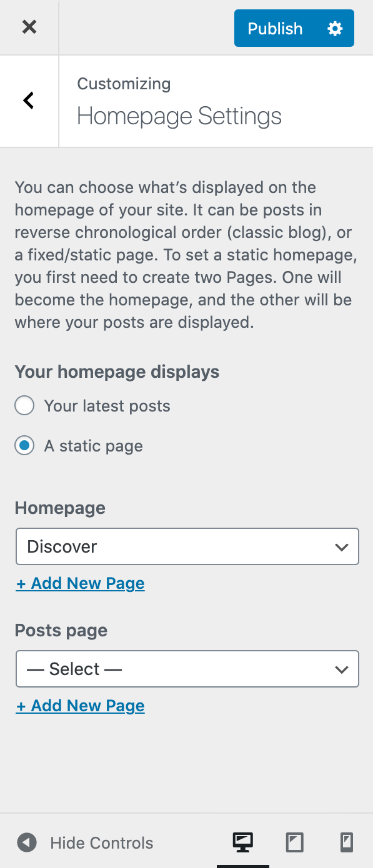373x868 pixels.
Task: Add a new page for the posts page
Action: 80,705
